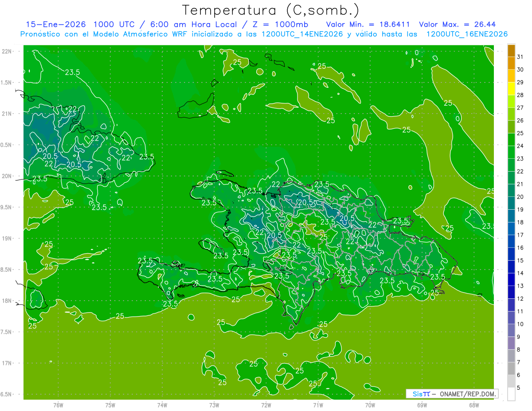Click the valid-until time "1200UTC_16ENE2026"

tap(466, 34)
